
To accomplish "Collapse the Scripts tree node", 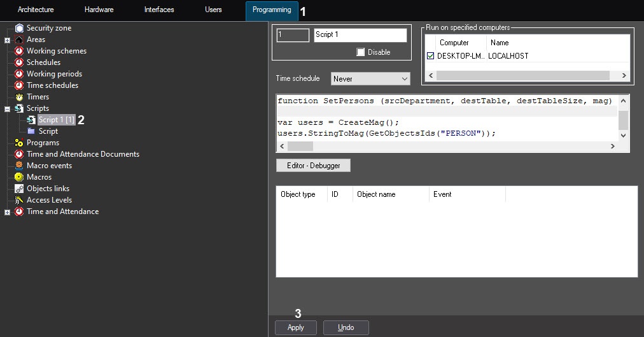I will 7,109.
